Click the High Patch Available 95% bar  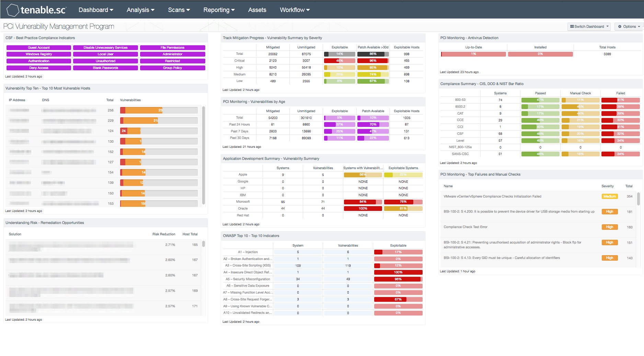pos(373,68)
